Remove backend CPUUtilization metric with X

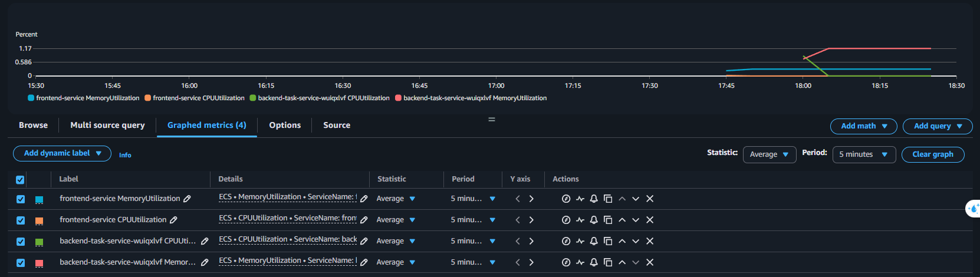[x=650, y=241]
